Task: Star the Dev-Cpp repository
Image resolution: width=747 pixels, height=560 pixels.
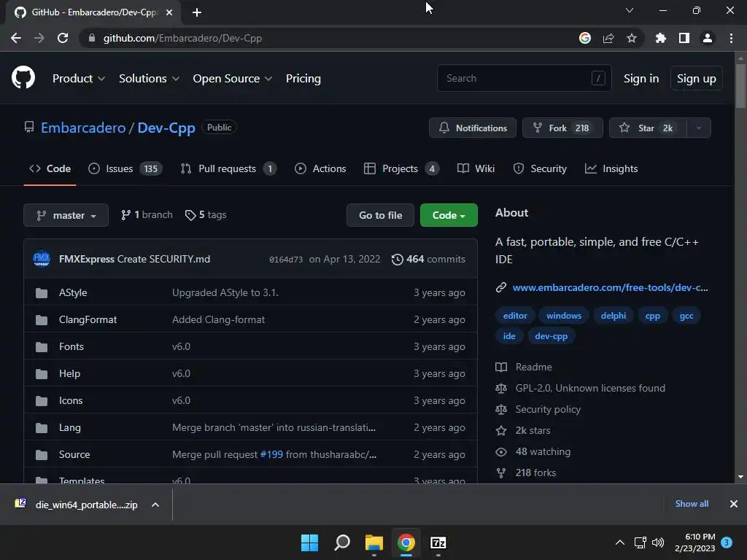Action: pos(648,128)
